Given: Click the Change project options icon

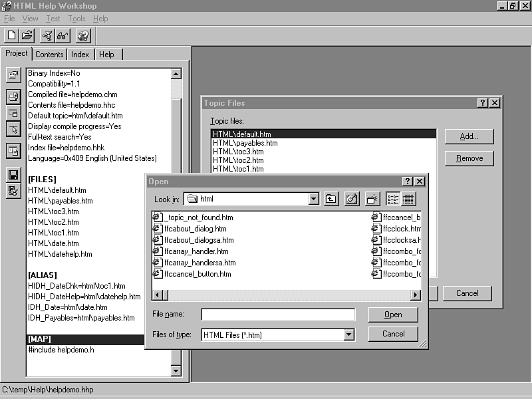Looking at the screenshot, I should [13, 76].
